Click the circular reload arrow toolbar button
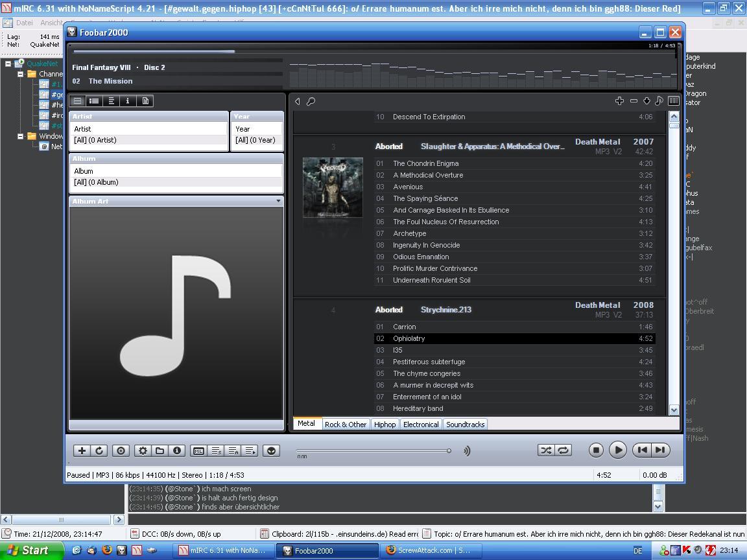This screenshot has width=747, height=560. point(99,450)
